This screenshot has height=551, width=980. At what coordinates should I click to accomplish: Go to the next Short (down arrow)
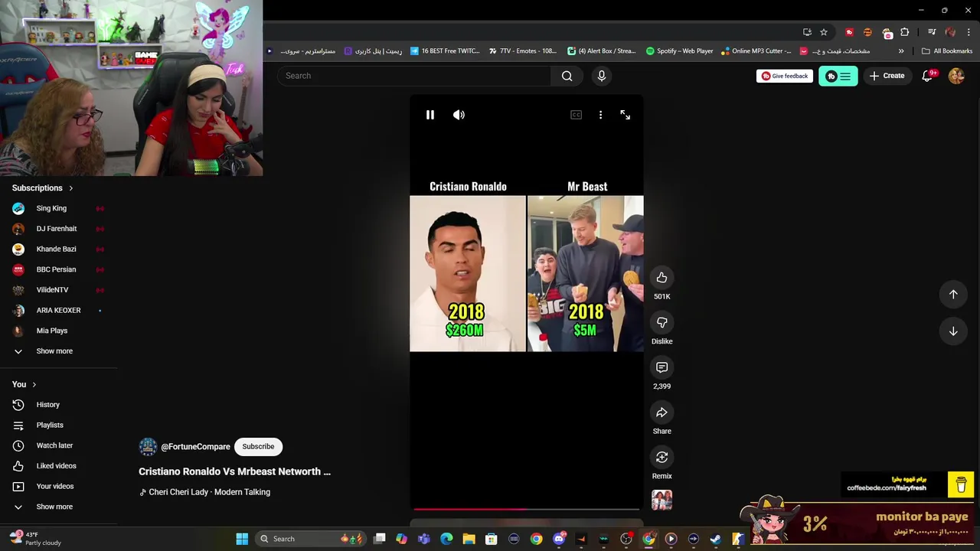[953, 331]
